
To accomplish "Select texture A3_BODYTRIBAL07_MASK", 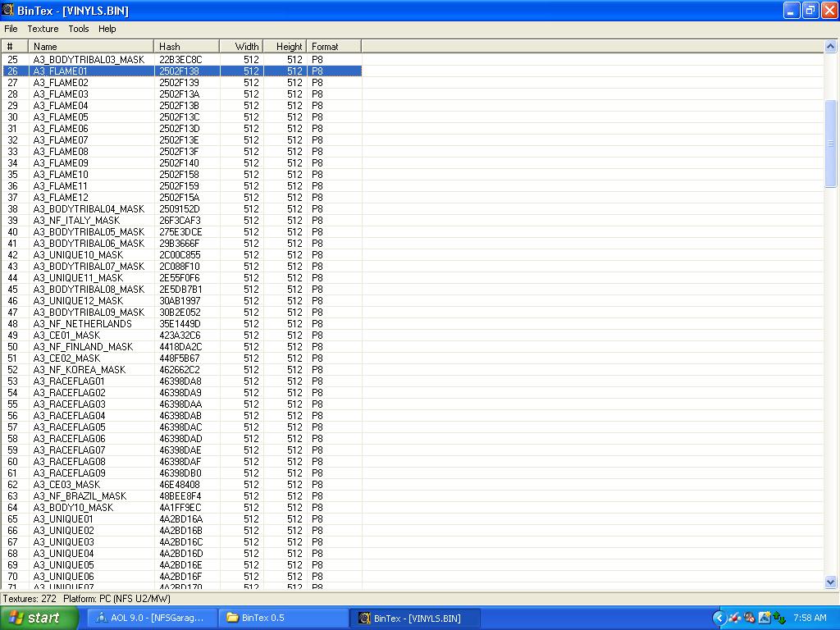I will 89,267.
